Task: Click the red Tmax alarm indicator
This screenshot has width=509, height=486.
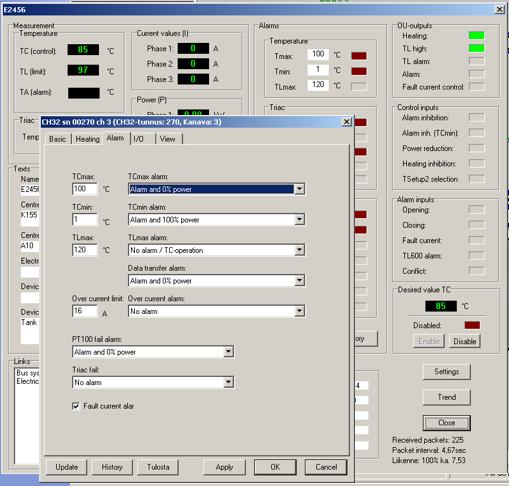Action: (359, 56)
